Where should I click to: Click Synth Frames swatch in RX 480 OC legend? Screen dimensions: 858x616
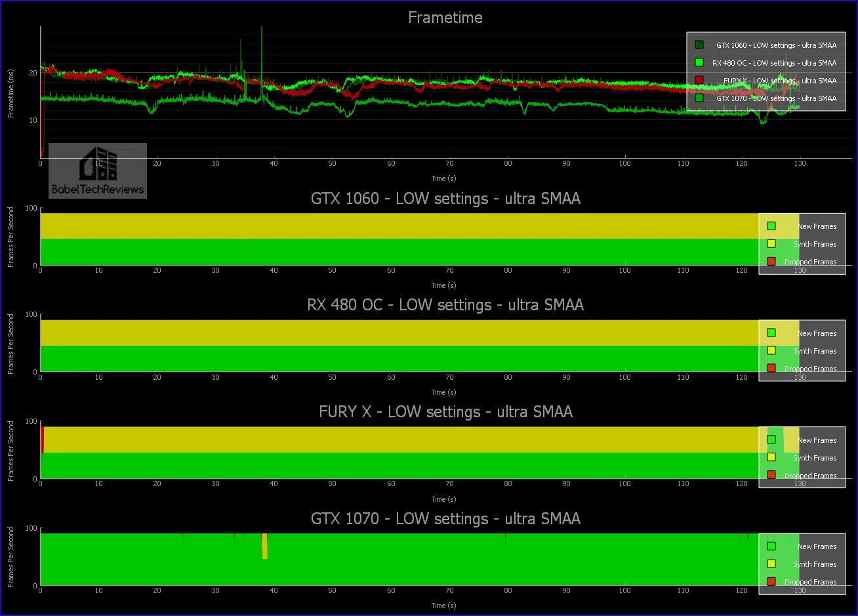[x=771, y=351]
